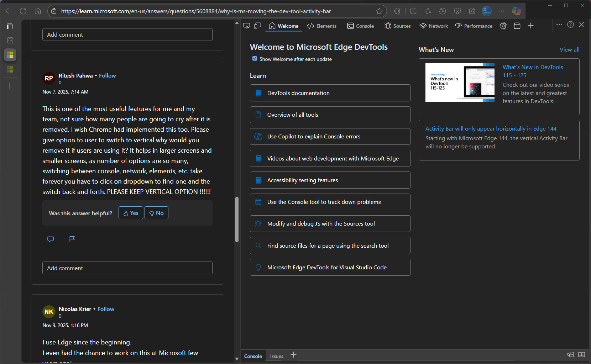This screenshot has height=364, width=591.
Task: Report Ritesh Pahwa's answer with flag icon
Action: coord(72,239)
